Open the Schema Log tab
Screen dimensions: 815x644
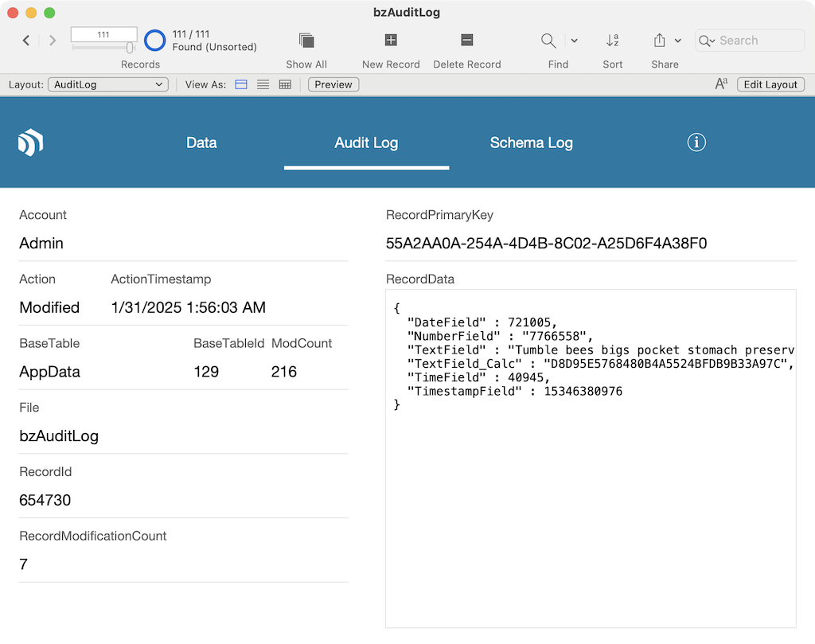[x=531, y=143]
